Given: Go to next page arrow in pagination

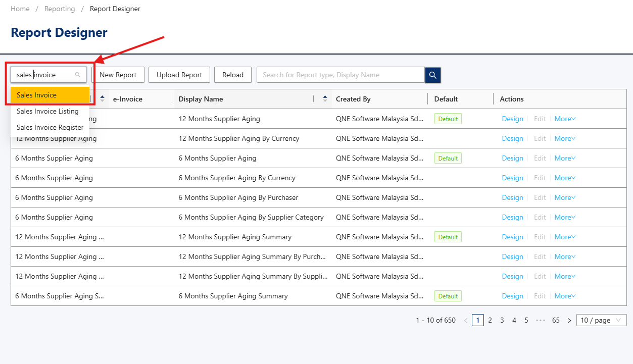Looking at the screenshot, I should pos(569,321).
